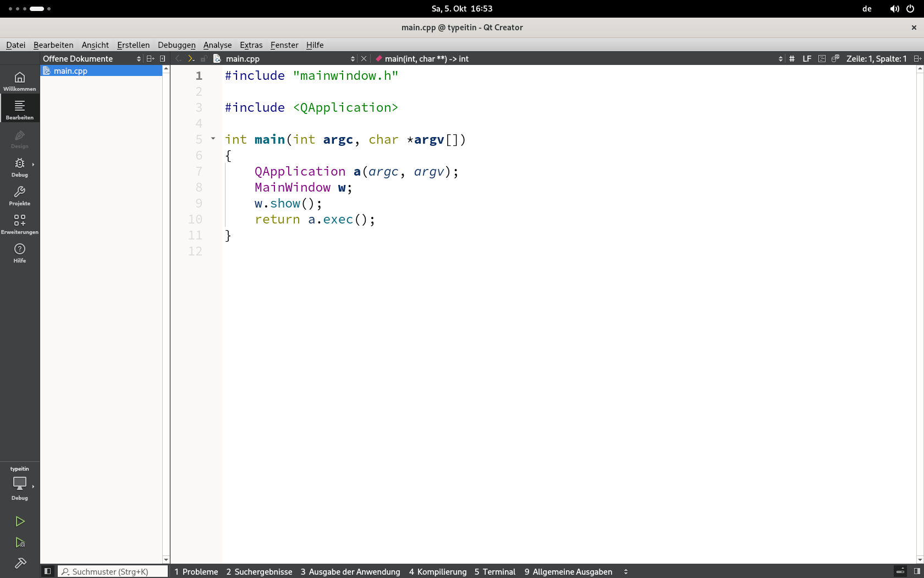924x578 pixels.
Task: Open the indentation settings icon
Action: tap(822, 58)
